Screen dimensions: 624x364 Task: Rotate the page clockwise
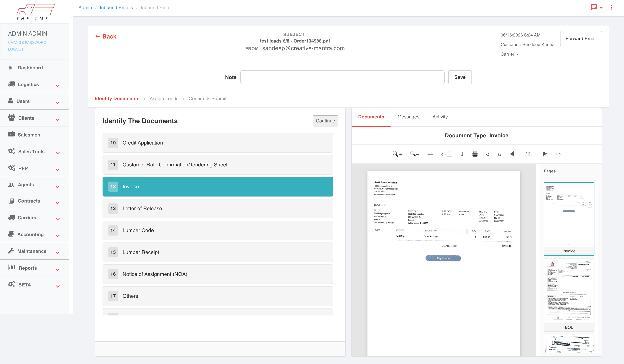[499, 154]
